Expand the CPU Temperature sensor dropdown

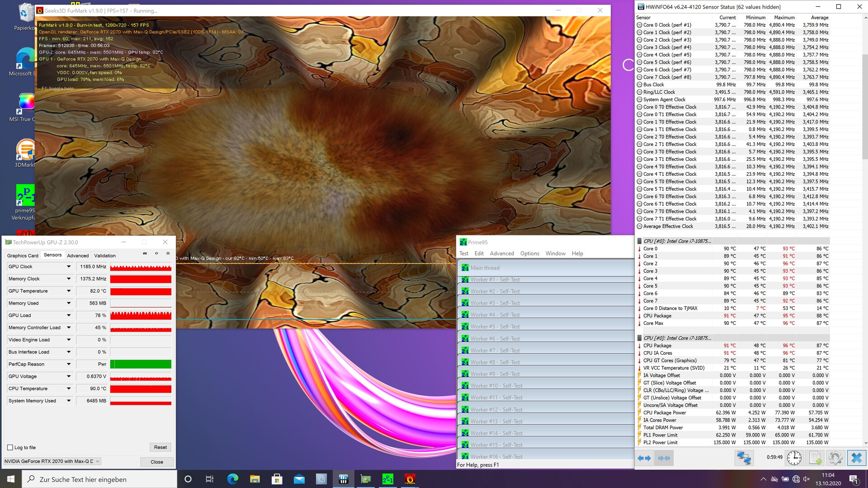click(69, 389)
